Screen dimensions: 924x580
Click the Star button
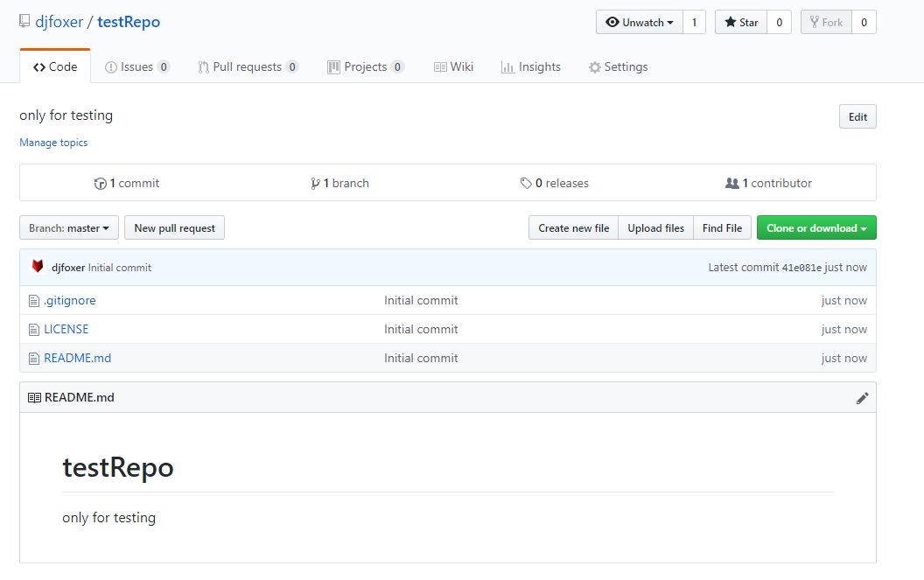[x=741, y=23]
